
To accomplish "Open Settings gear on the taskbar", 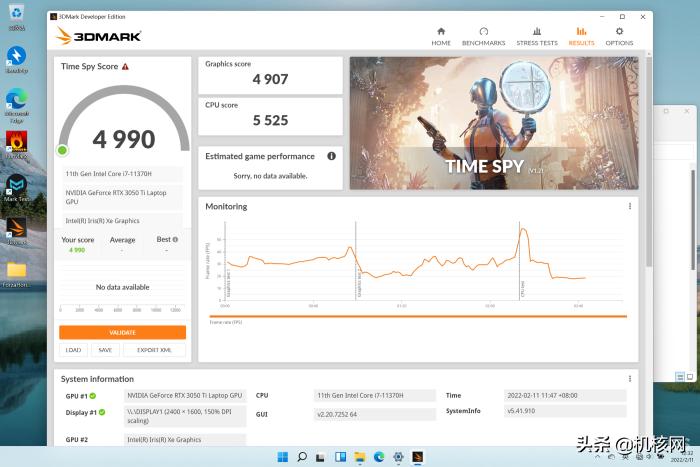I will [x=398, y=457].
